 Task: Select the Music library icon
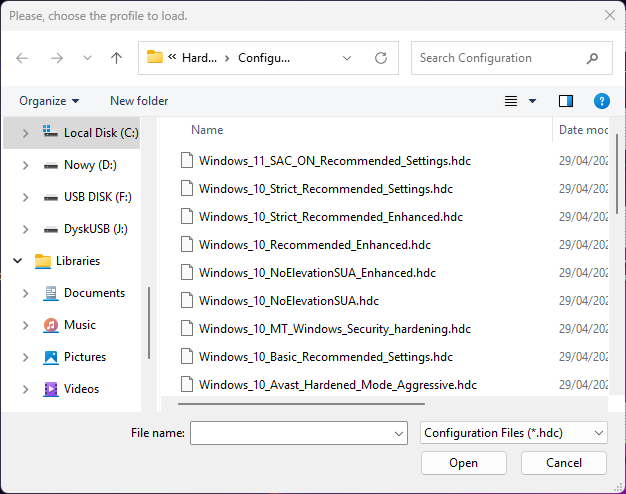click(x=51, y=325)
